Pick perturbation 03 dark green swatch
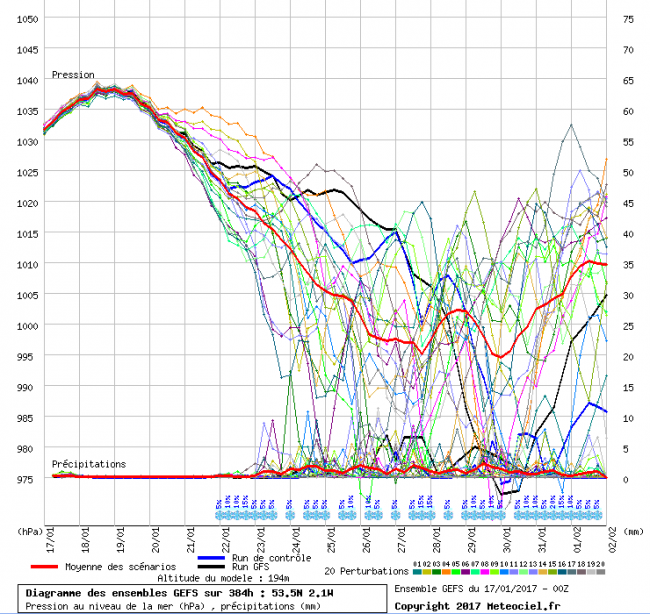Image resolution: width=650 pixels, height=614 pixels. [437, 572]
